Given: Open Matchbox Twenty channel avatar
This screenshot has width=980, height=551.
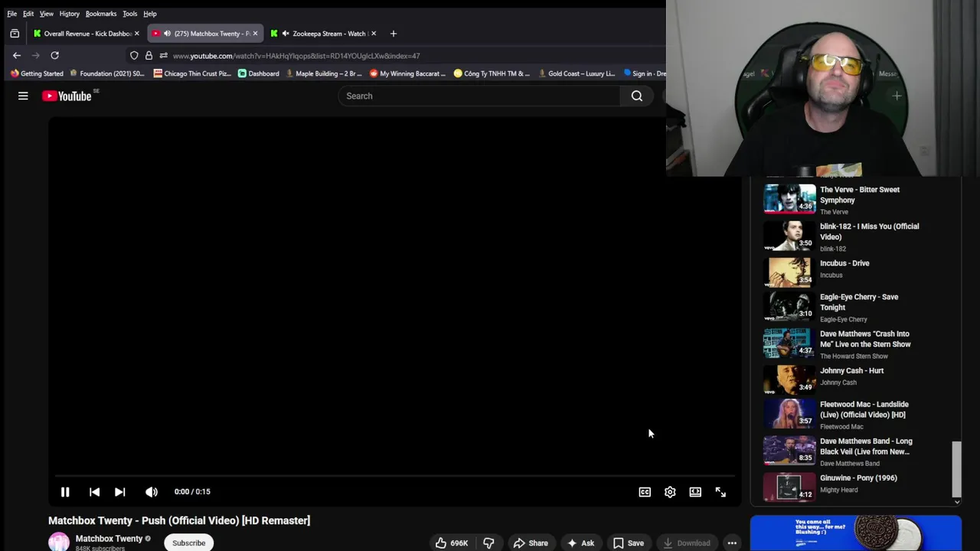Looking at the screenshot, I should (59, 542).
